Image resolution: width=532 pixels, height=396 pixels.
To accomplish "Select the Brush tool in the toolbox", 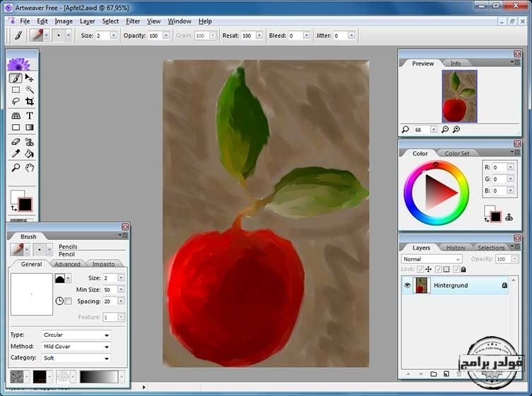I will (x=16, y=78).
